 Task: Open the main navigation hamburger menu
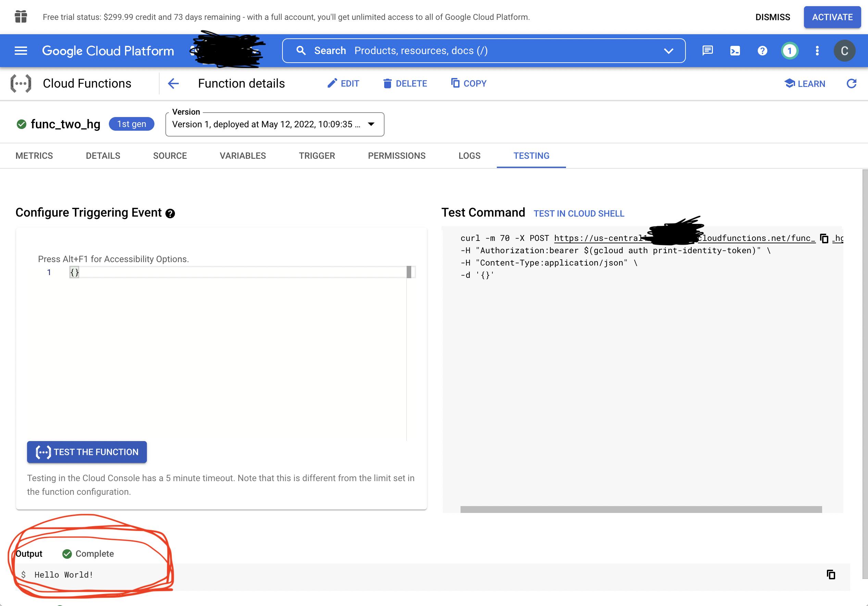(21, 51)
